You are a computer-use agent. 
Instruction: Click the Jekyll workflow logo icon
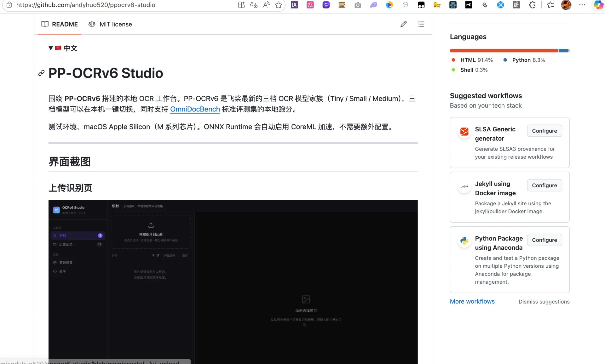[464, 186]
